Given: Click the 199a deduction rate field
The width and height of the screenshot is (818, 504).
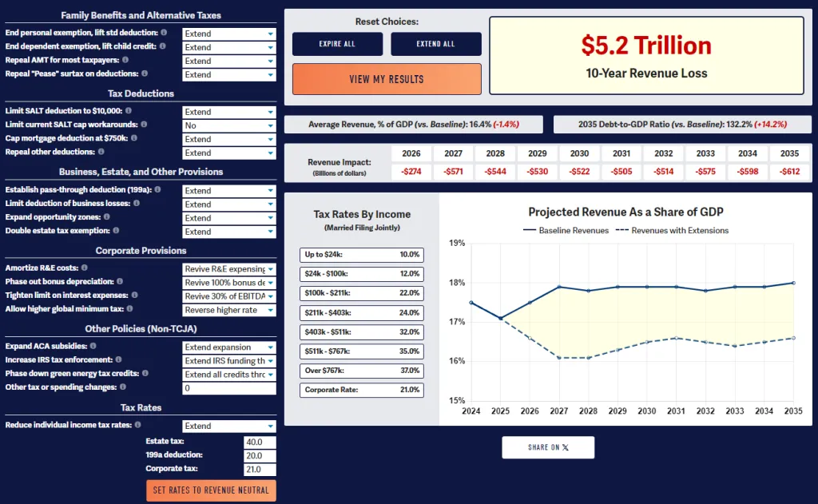Looking at the screenshot, I should pos(260,455).
